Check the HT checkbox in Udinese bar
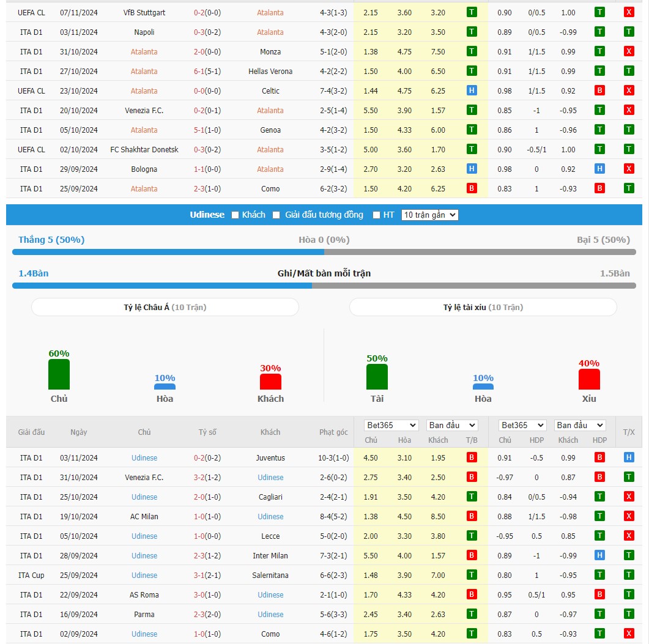The width and height of the screenshot is (649, 644). click(376, 215)
